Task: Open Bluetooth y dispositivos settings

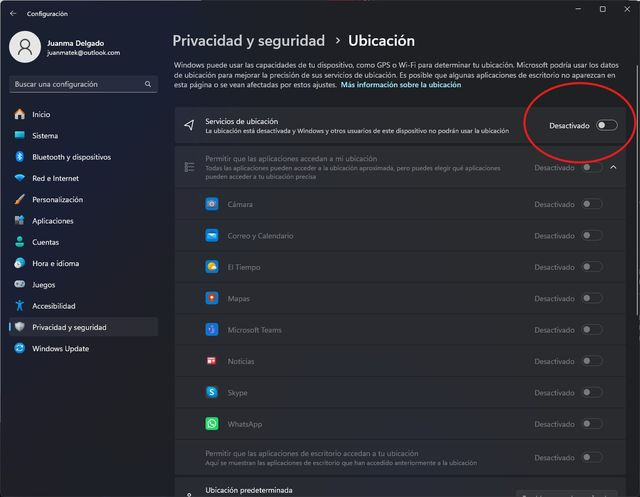Action: [70, 157]
